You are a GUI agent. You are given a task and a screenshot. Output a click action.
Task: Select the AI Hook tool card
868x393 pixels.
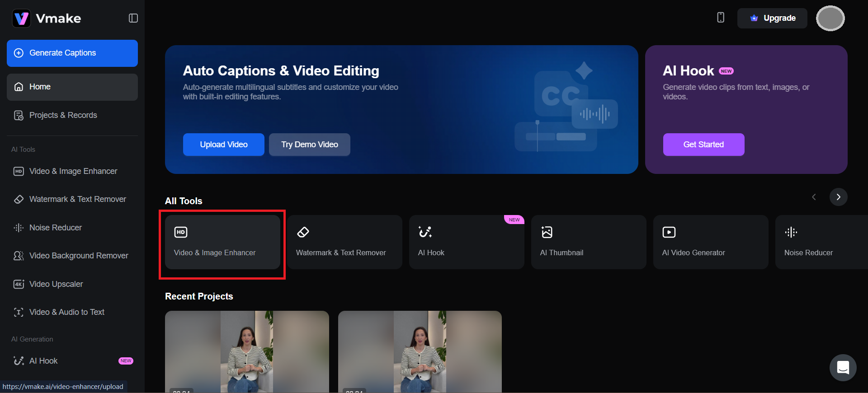[x=466, y=242]
